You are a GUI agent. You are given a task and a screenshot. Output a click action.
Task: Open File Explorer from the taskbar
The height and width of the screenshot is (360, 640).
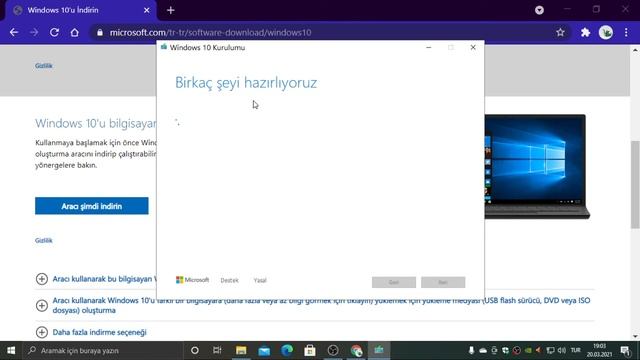(x=241, y=351)
